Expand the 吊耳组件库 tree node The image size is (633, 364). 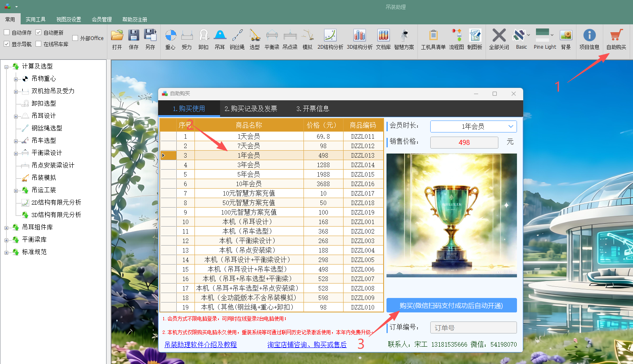click(x=6, y=228)
